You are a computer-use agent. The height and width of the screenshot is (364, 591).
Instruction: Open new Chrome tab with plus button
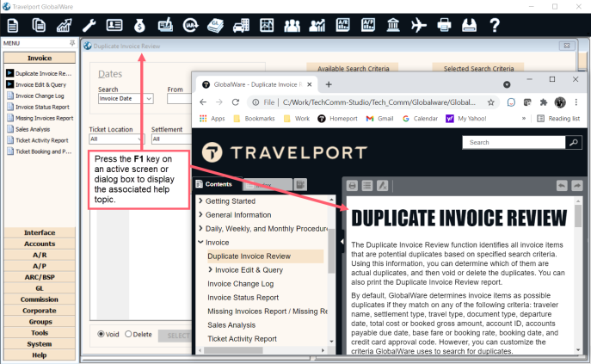[x=329, y=84]
